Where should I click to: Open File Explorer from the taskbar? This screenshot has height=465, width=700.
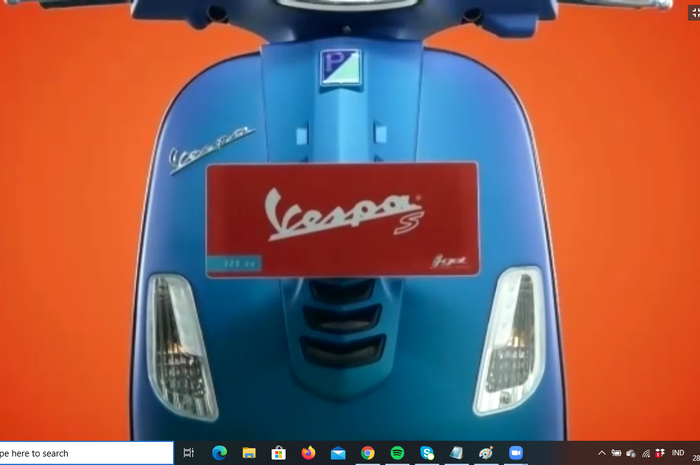click(x=249, y=453)
